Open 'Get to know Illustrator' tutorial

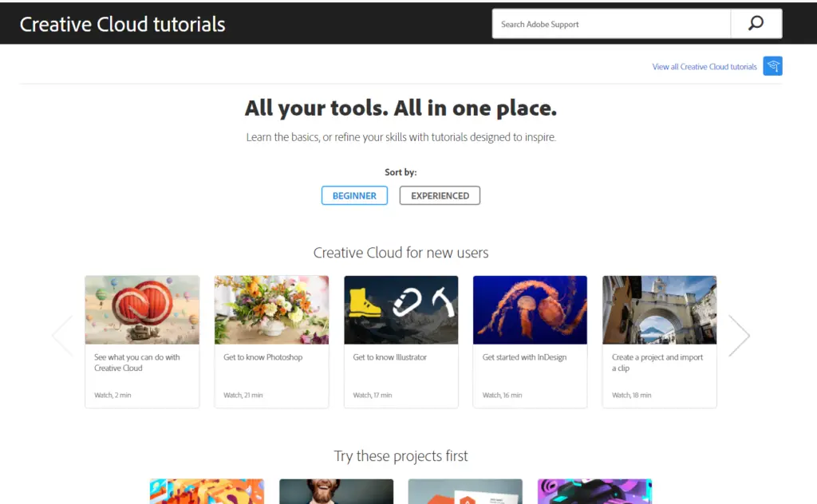[389, 357]
